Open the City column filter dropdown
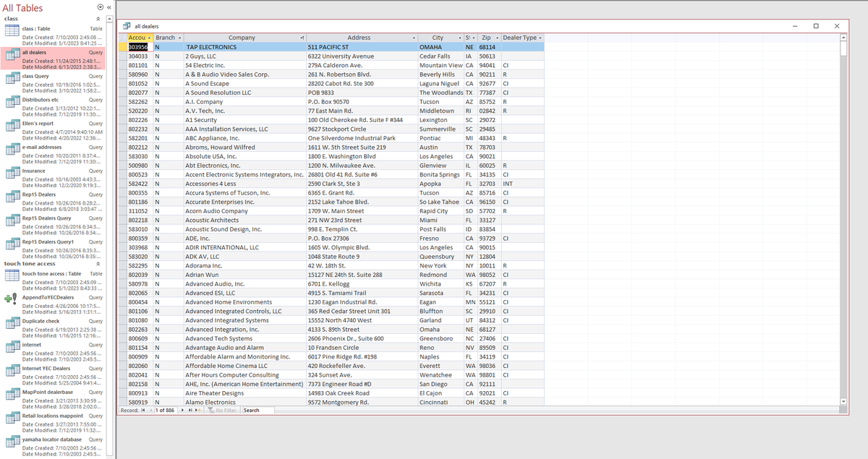This screenshot has width=868, height=459. (460, 38)
